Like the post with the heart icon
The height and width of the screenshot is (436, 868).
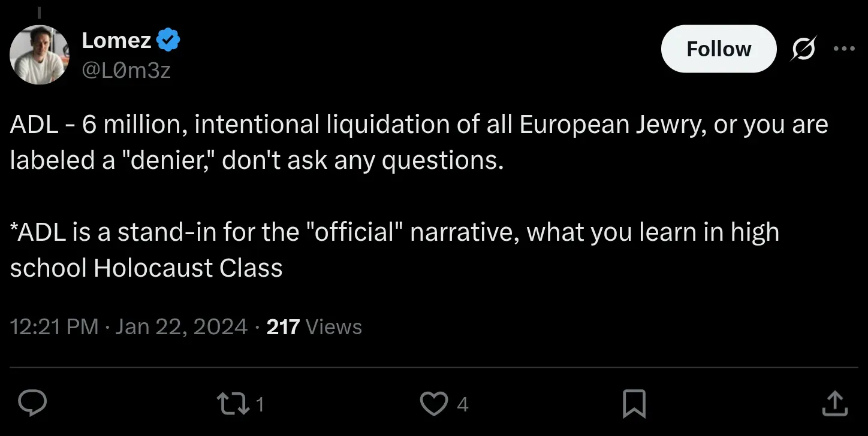[433, 404]
